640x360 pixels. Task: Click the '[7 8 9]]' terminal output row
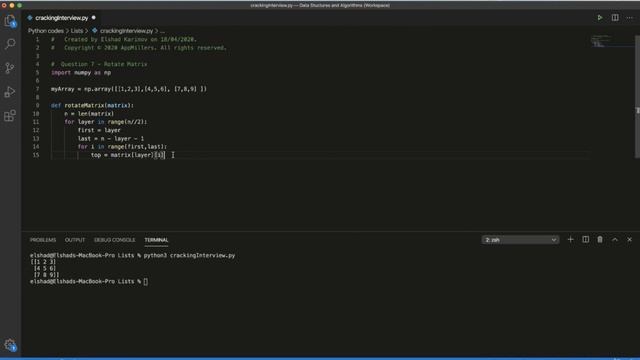(46, 275)
